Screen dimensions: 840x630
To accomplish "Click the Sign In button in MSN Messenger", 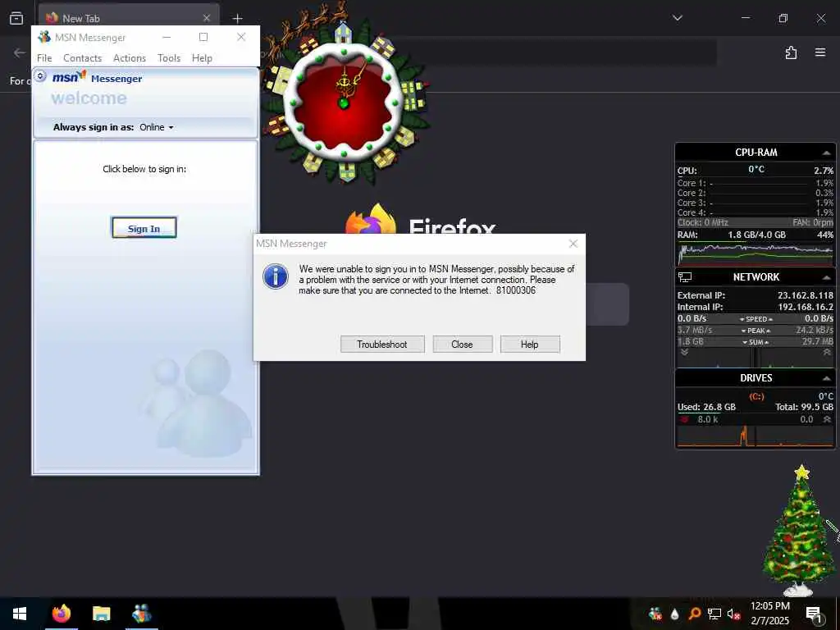I will tap(144, 228).
